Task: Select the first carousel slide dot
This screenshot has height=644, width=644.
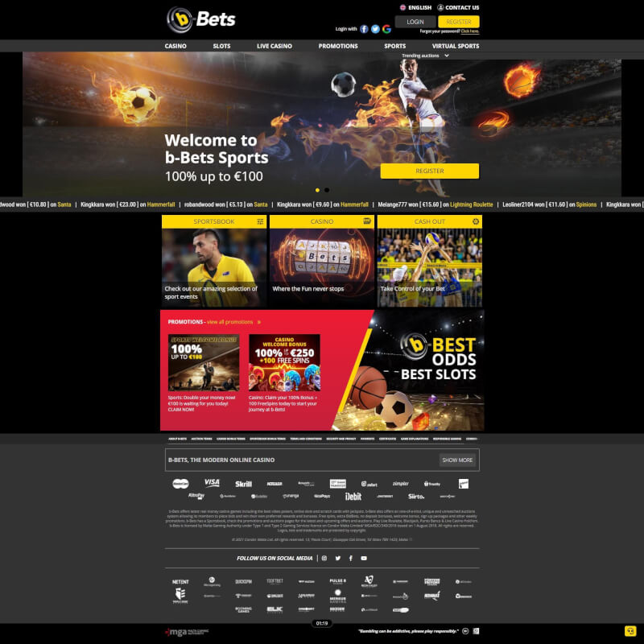Action: pyautogui.click(x=317, y=190)
